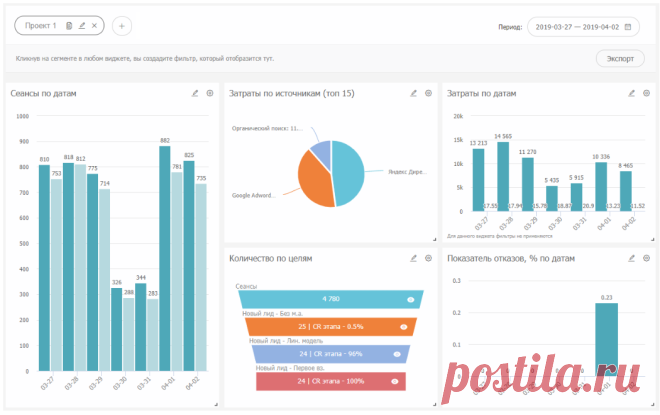
Task: Open the period date range picker
Action: coord(583,27)
